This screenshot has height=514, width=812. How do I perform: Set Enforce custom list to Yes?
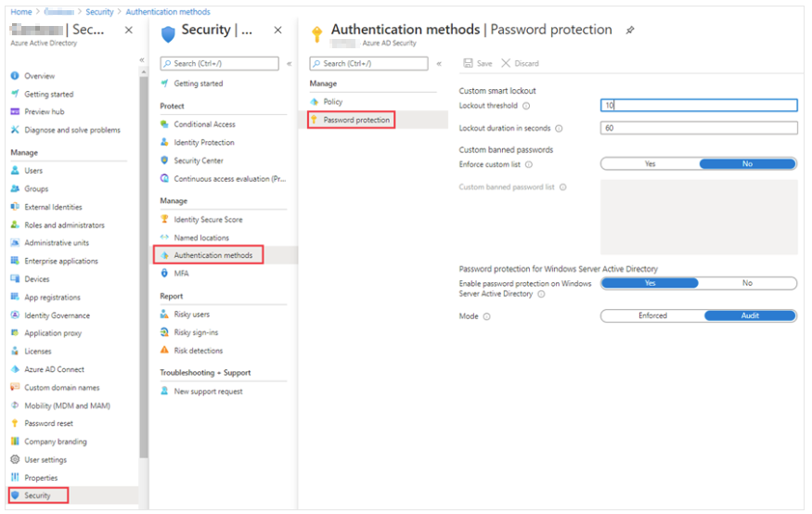tap(650, 164)
